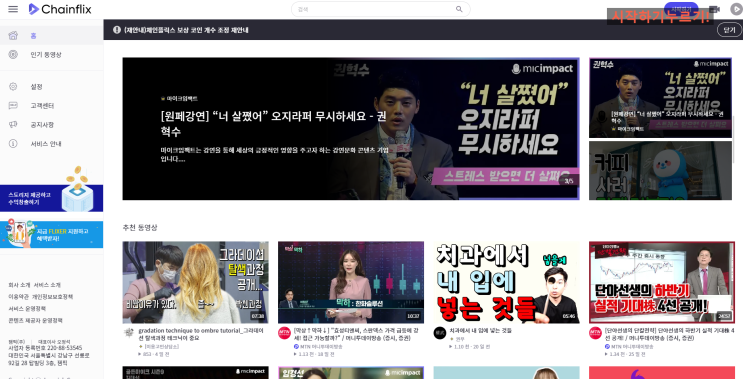Screen dimensions: 743x379
Task: Click the 서비스 안내 info icon
Action: click(13, 143)
